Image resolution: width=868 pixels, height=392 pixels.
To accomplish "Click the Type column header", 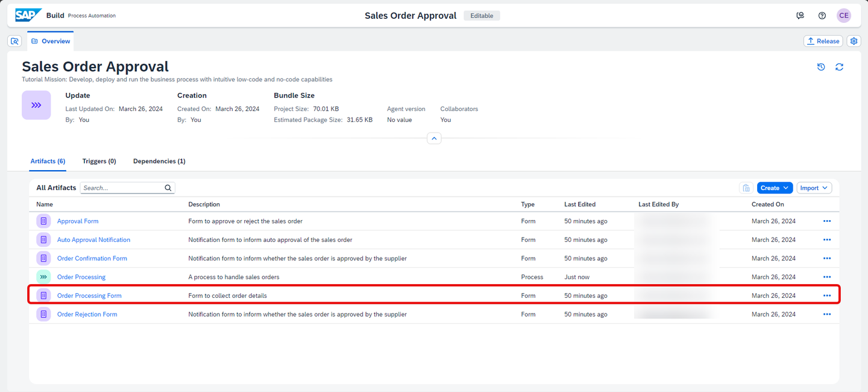I will point(528,204).
